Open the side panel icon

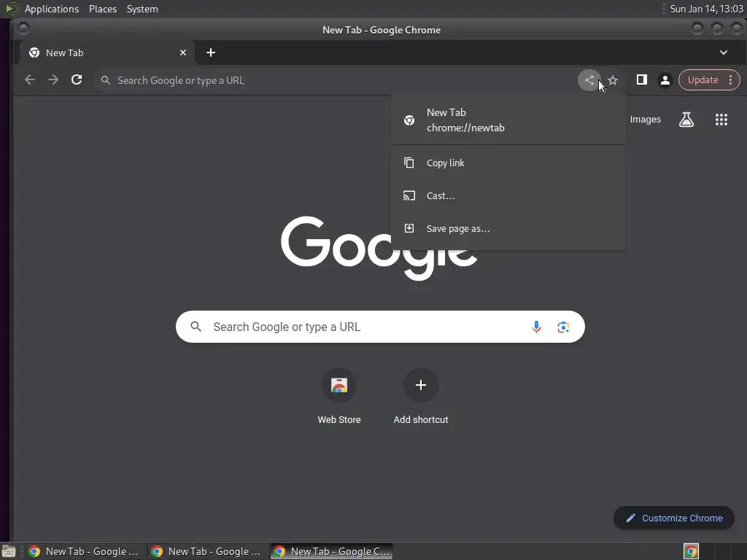point(642,79)
